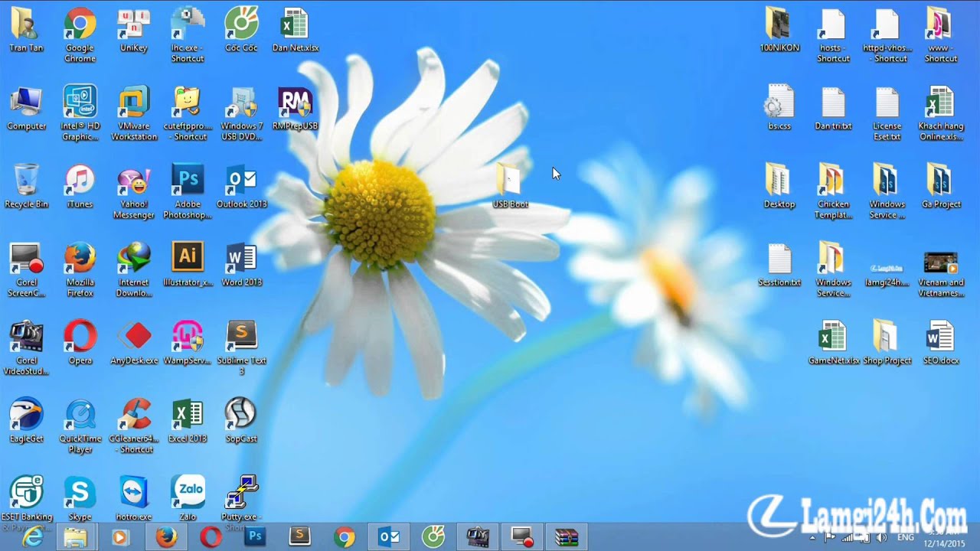Image resolution: width=980 pixels, height=551 pixels.
Task: Select the Sesstion.txt file icon
Action: pyautogui.click(x=779, y=264)
